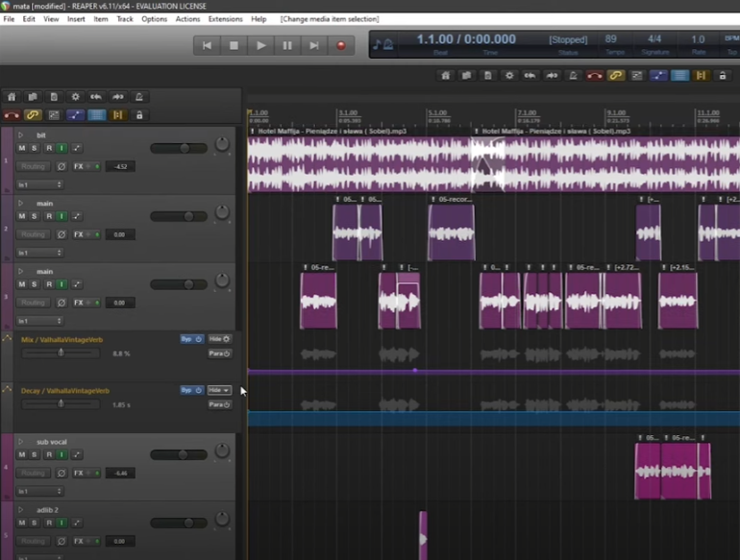Image resolution: width=740 pixels, height=560 pixels.
Task: Toggle item grouping link icon in left toolbar
Action: (x=33, y=115)
